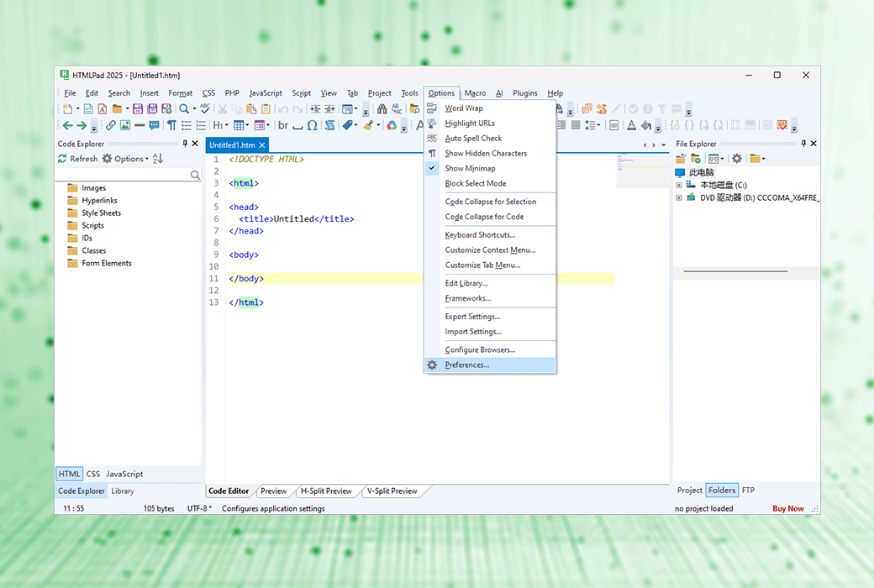Toggle Block Select Mode option
This screenshot has width=874, height=588.
pyautogui.click(x=490, y=183)
